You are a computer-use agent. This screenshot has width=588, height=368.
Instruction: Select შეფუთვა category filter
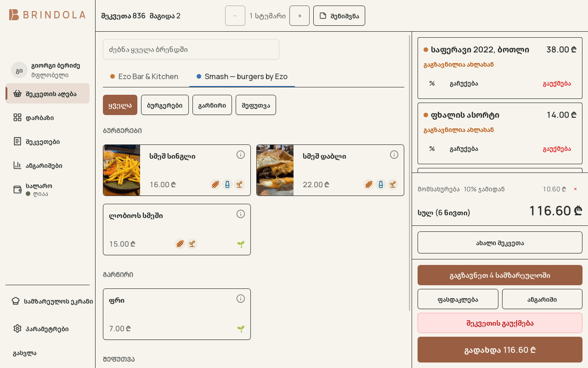256,105
